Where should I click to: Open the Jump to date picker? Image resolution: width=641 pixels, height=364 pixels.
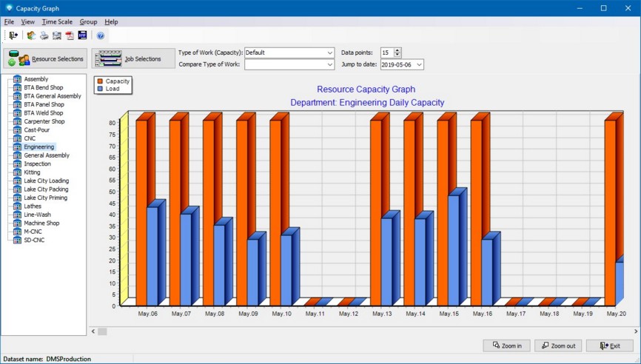coord(419,65)
